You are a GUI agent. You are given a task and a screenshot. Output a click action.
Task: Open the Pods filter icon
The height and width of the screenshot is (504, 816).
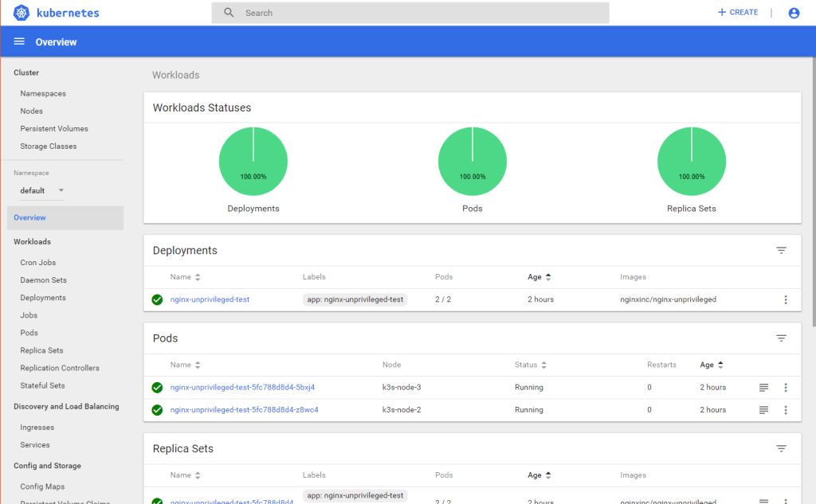point(781,338)
